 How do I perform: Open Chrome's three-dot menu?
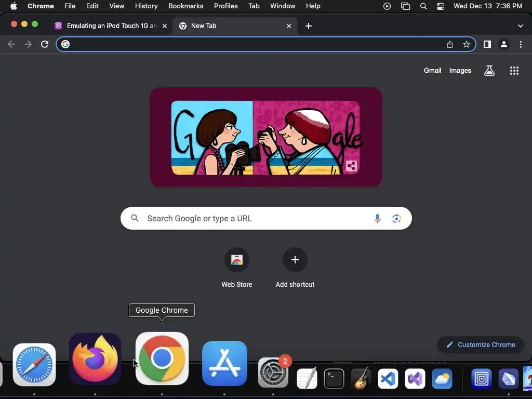(x=521, y=44)
